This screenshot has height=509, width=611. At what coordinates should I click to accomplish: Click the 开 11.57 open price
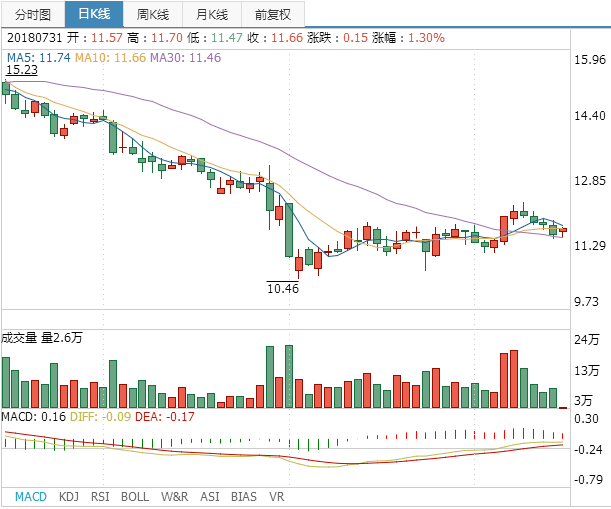click(94, 38)
